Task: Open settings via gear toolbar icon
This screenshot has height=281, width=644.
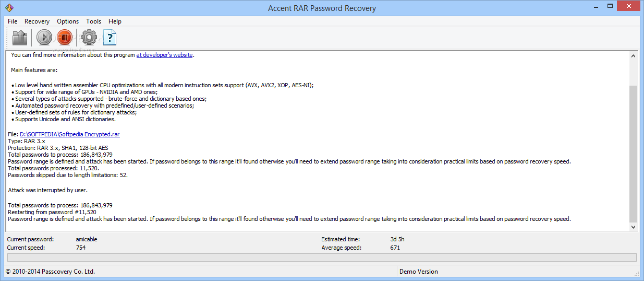Action: [89, 38]
